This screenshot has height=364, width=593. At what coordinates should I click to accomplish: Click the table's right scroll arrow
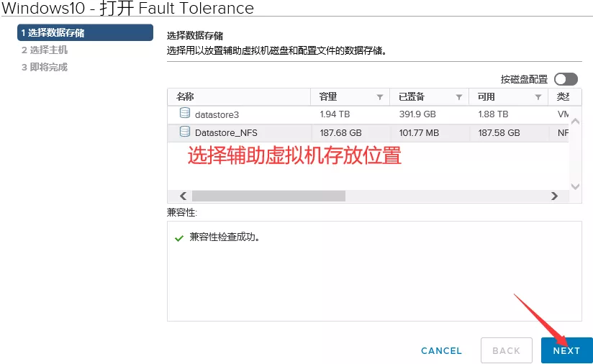554,196
